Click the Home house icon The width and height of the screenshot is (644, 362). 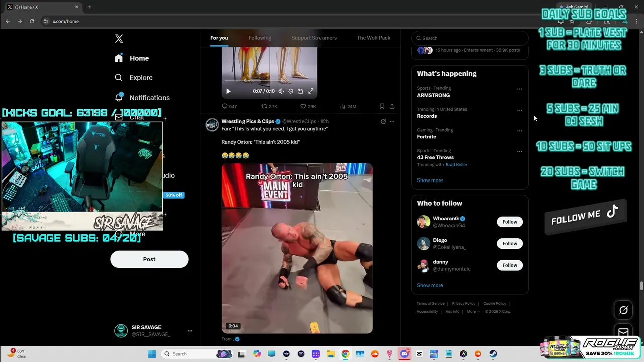point(119,58)
